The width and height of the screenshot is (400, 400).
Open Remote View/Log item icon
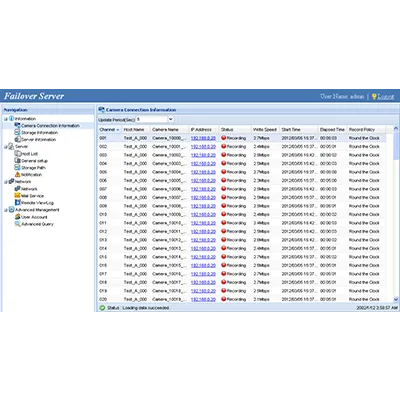[x=17, y=203]
